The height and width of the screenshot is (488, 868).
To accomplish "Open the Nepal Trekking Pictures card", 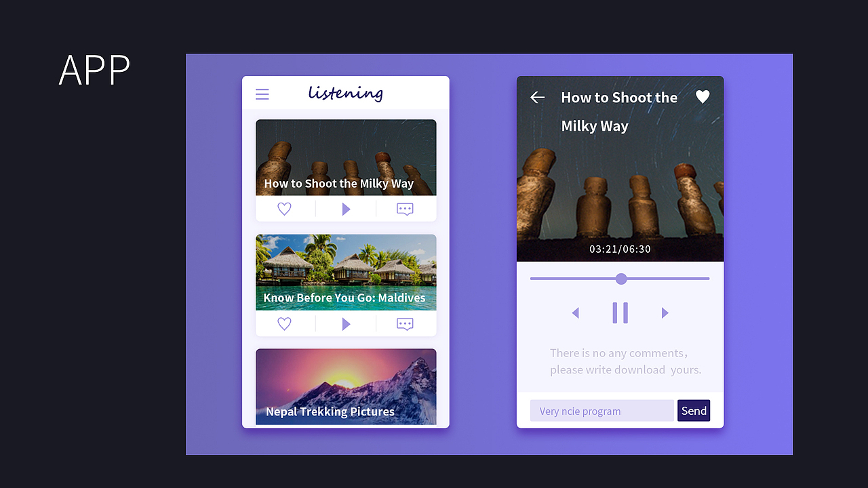I will [346, 386].
